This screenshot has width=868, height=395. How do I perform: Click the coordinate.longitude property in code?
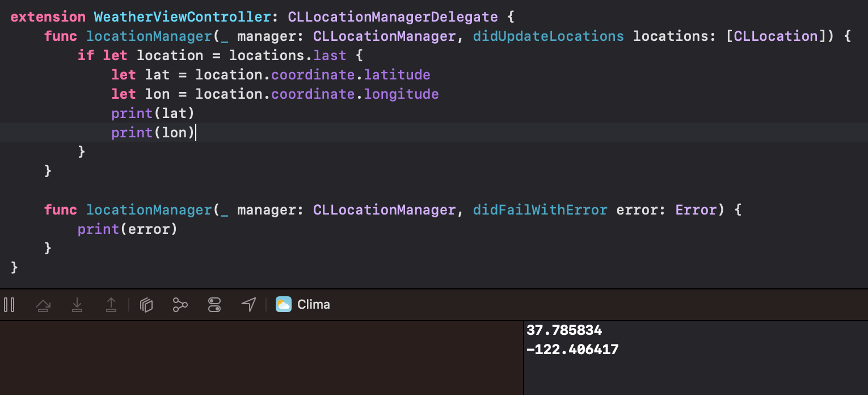click(355, 94)
